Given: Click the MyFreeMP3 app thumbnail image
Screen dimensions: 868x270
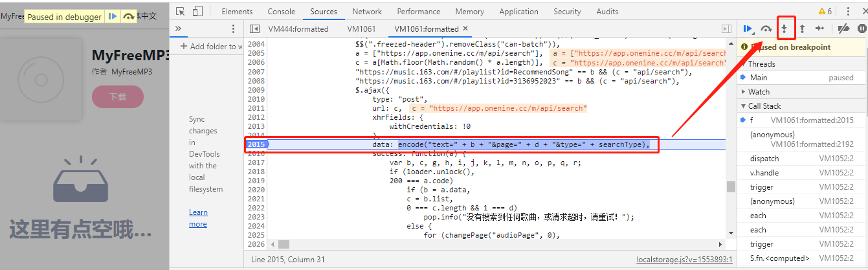Looking at the screenshot, I should (x=41, y=80).
